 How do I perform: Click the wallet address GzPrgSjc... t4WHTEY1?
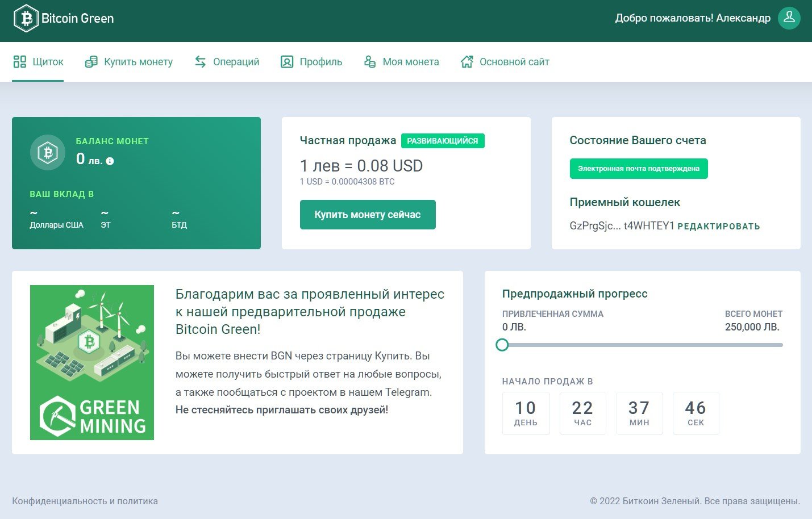622,226
